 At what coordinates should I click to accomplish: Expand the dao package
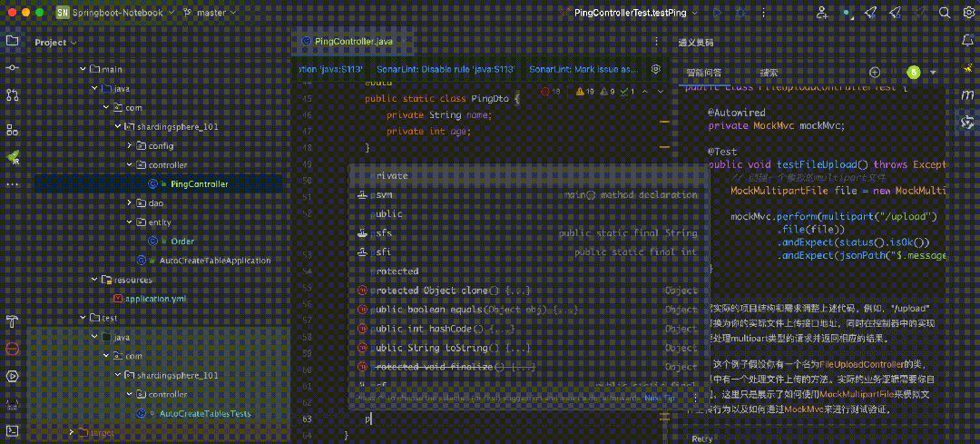[x=130, y=202]
